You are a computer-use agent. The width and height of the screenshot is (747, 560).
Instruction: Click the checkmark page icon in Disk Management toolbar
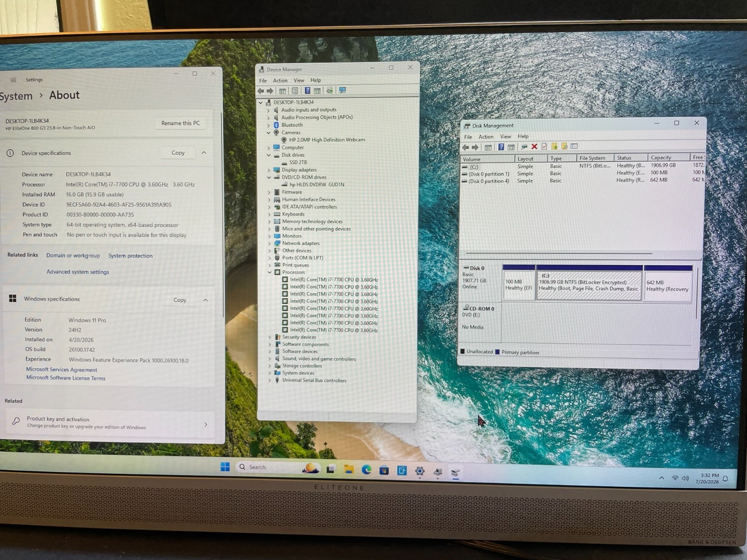tap(544, 147)
